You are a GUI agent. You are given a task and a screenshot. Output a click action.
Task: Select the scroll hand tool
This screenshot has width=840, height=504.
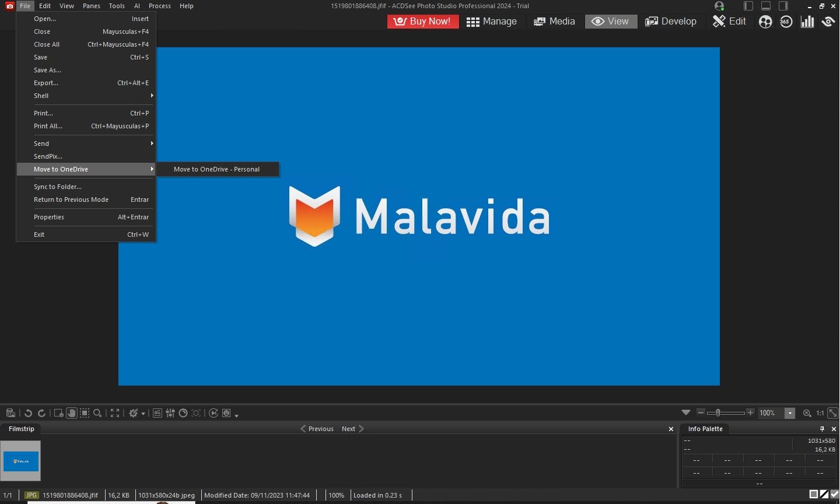pos(72,413)
